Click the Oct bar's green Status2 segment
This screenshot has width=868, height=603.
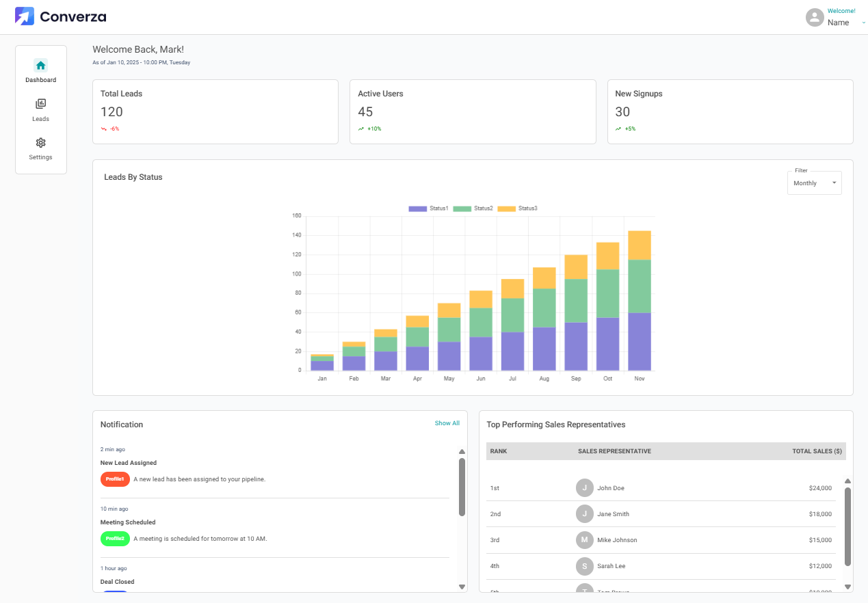click(x=608, y=293)
